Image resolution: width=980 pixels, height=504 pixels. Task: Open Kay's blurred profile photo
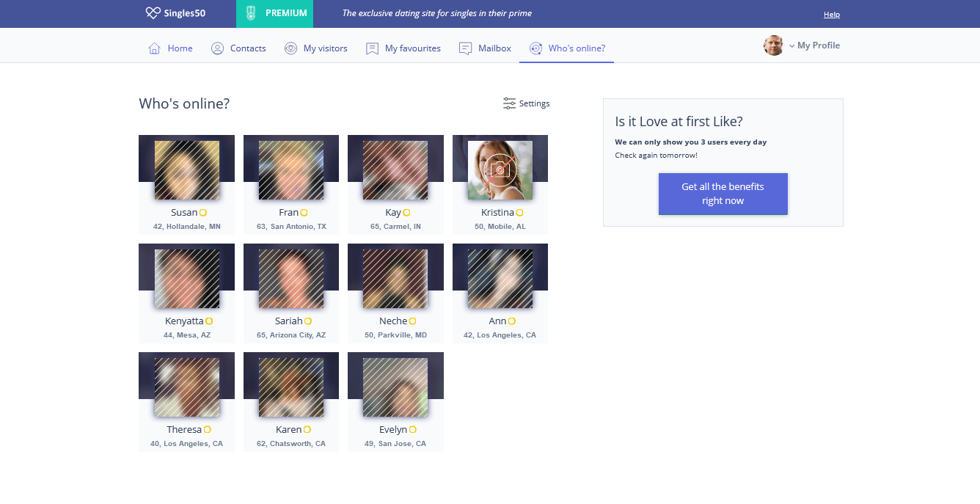395,170
